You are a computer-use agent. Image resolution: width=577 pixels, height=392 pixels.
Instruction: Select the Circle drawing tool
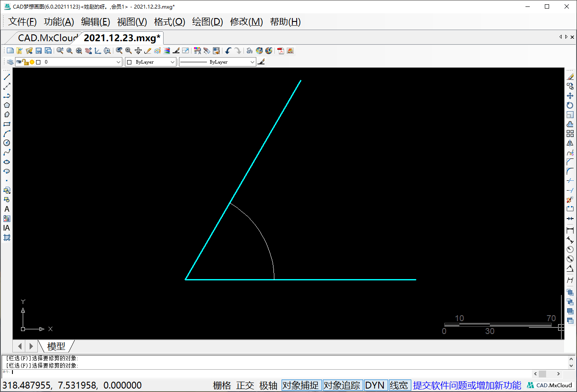coord(7,143)
